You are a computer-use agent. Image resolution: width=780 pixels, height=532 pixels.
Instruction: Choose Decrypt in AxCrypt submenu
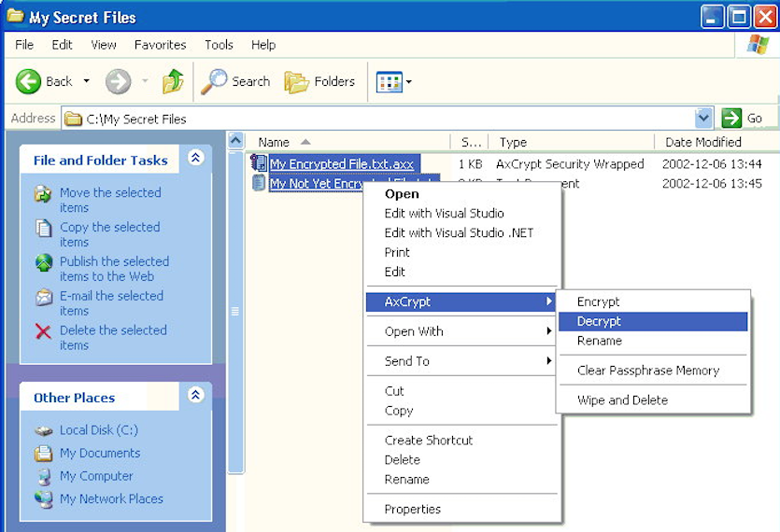click(653, 321)
